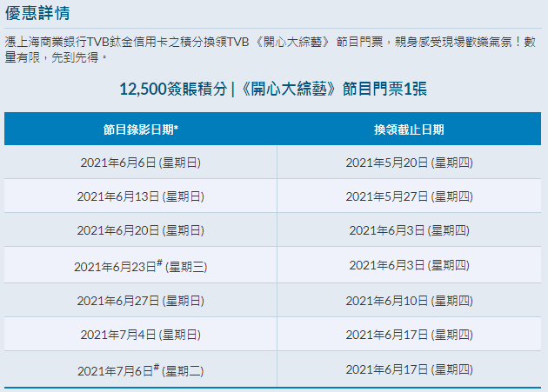Select cell 2021年5月27日 (星期四)
Image resolution: width=548 pixels, height=392 pixels.
(409, 196)
